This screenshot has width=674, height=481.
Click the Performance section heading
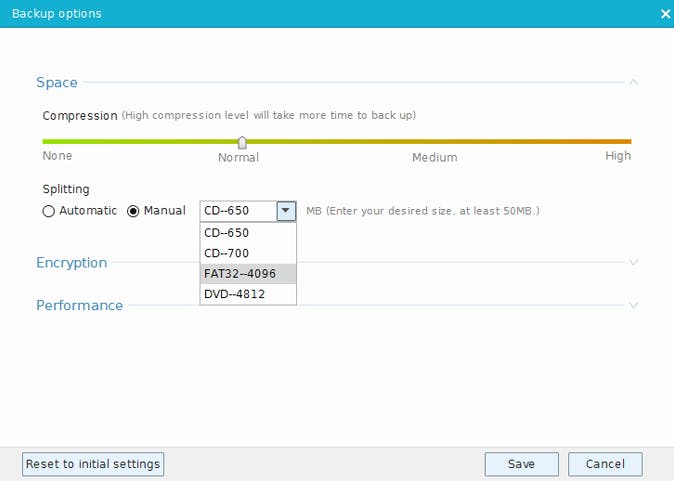click(80, 305)
